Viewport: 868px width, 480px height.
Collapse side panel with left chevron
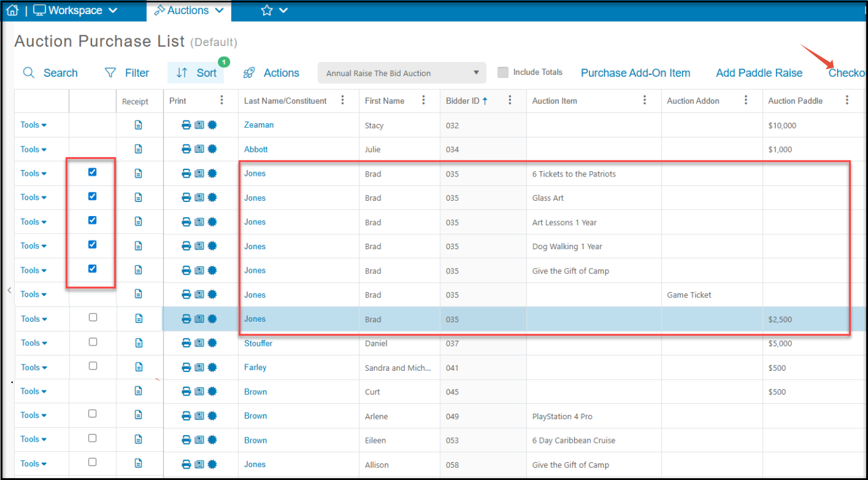pos(9,290)
